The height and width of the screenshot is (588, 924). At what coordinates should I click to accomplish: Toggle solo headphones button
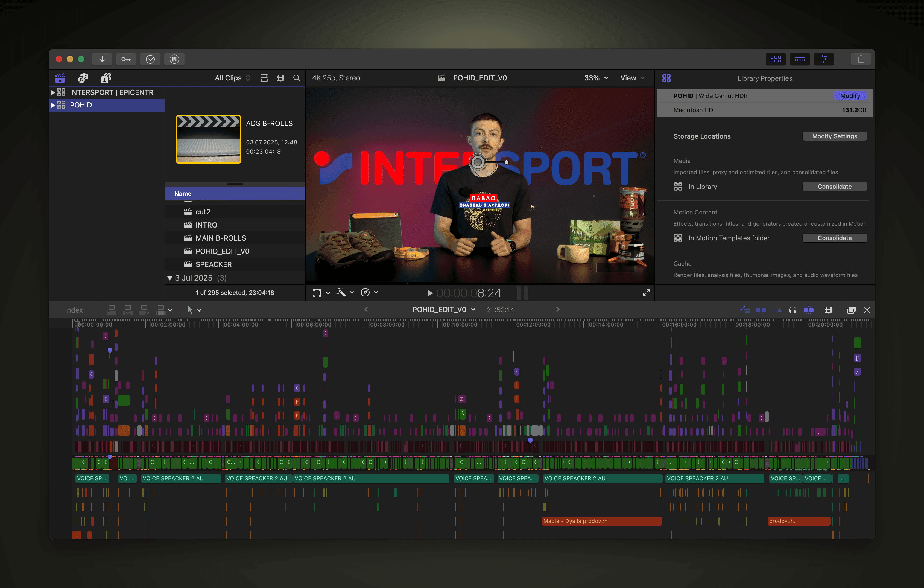[x=793, y=310]
